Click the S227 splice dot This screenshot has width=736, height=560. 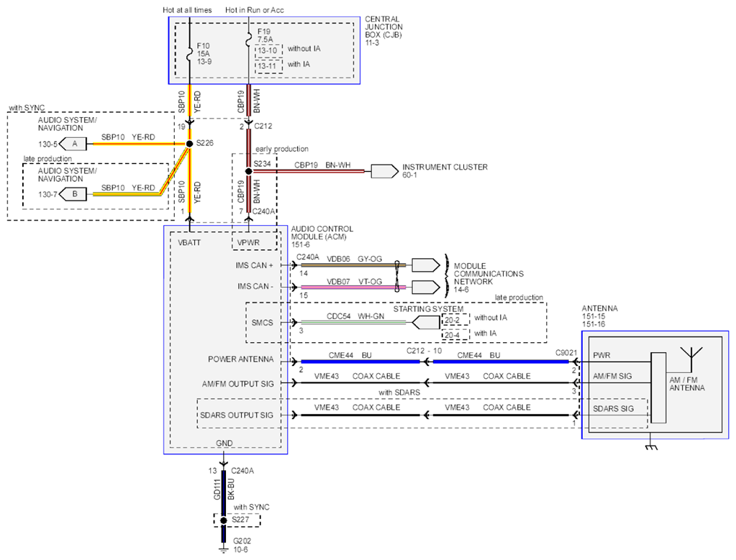(x=224, y=520)
